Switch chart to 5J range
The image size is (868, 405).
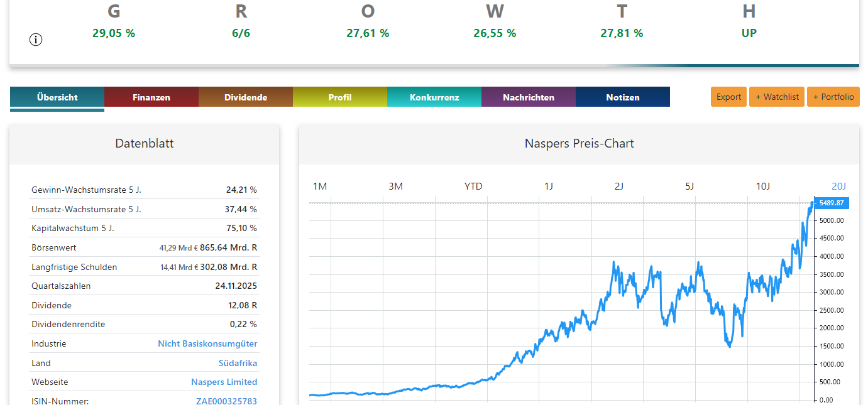[689, 186]
